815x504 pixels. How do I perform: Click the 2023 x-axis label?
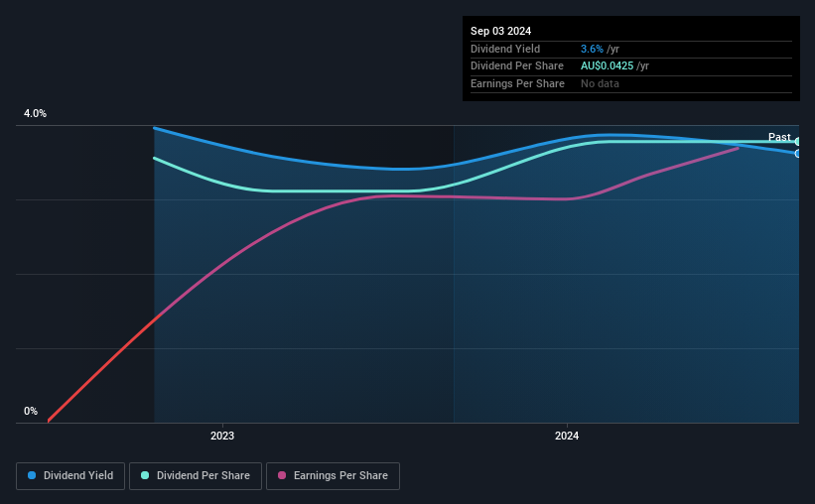pos(222,436)
